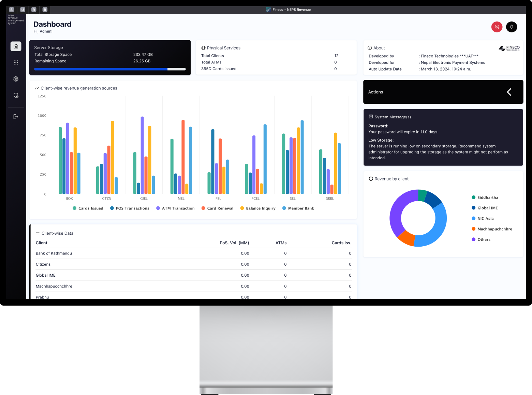Viewport: 532px width, 395px height.
Task: Click the Fineco - NEPS Revenue title bar item
Action: pos(289,10)
